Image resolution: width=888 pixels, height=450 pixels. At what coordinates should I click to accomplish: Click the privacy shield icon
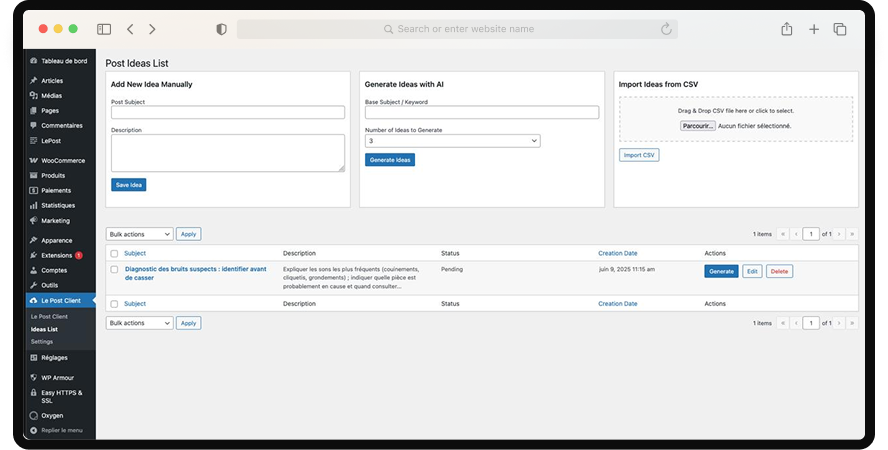222,30
